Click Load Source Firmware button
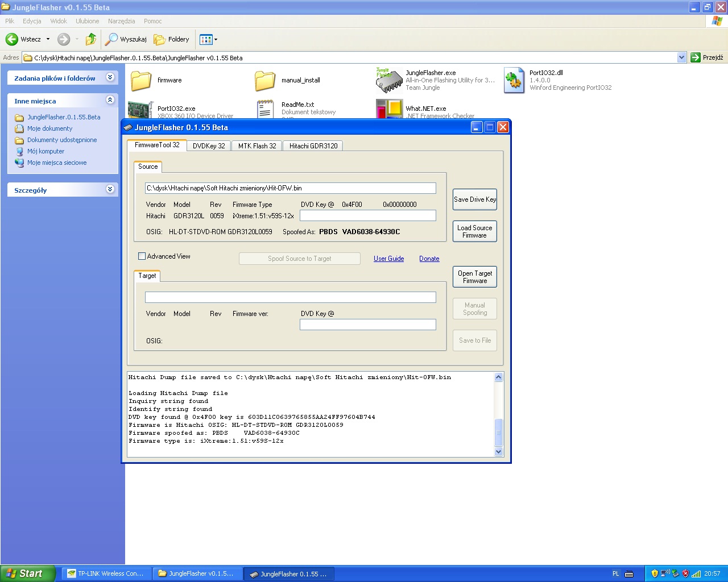 pyautogui.click(x=475, y=231)
